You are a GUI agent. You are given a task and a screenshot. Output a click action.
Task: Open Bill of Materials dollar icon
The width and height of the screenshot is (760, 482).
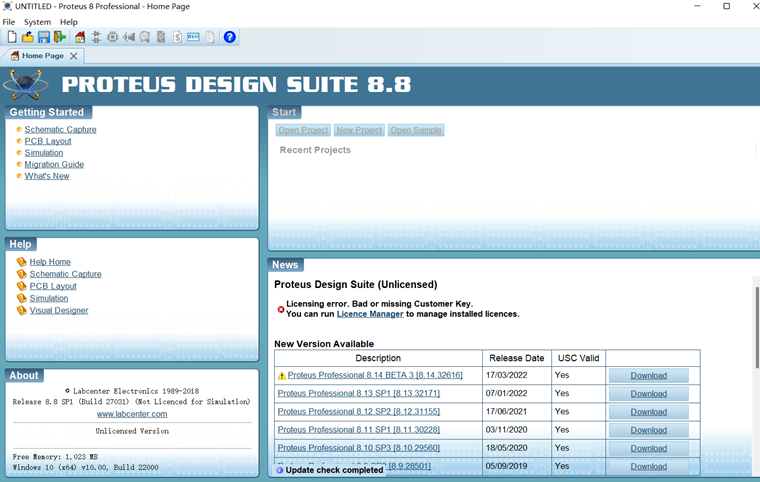[x=177, y=37]
